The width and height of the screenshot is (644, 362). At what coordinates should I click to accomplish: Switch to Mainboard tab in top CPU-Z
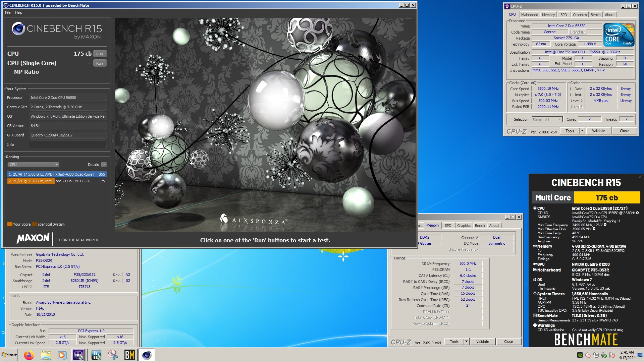coord(530,15)
